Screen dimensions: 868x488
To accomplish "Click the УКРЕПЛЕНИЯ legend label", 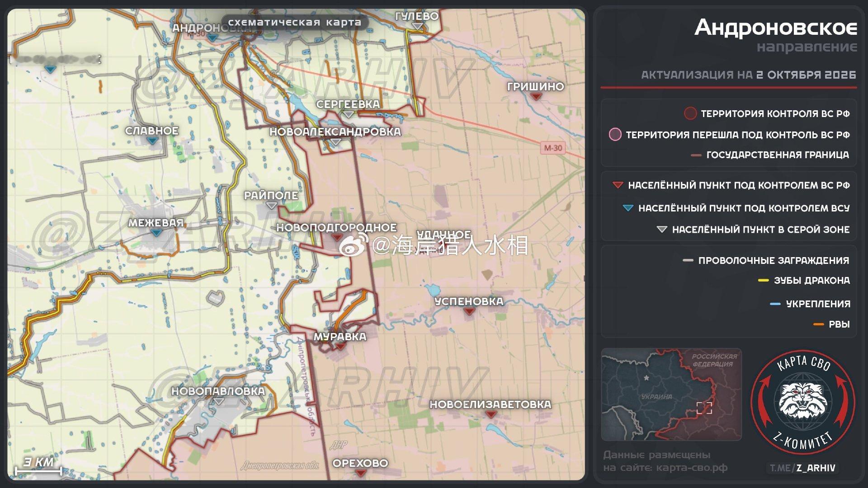I will point(818,304).
